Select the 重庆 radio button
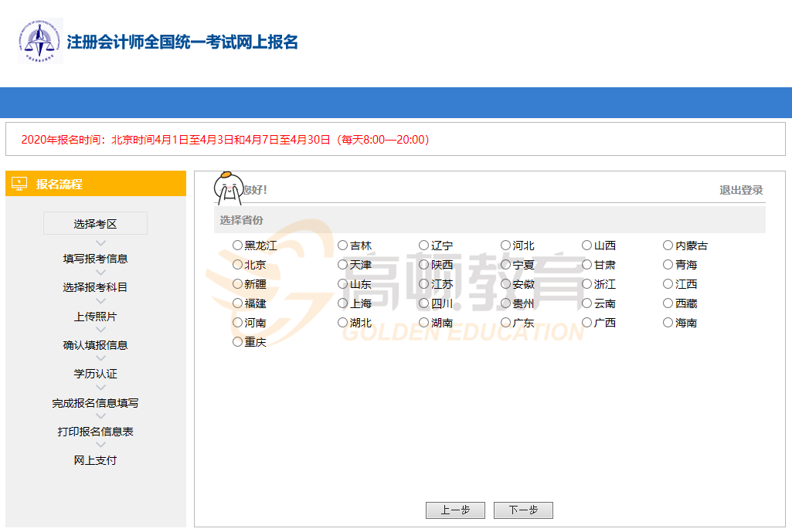Screen dimensions: 792x532 (238, 342)
